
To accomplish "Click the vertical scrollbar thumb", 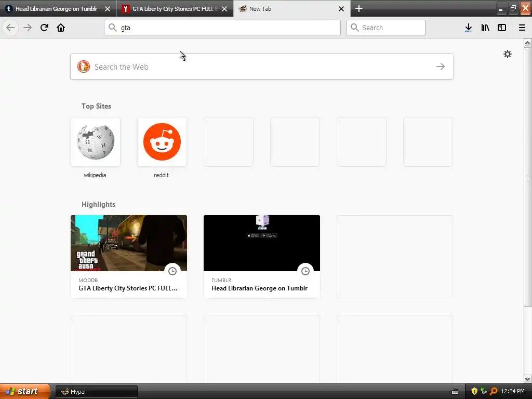I will click(x=528, y=177).
